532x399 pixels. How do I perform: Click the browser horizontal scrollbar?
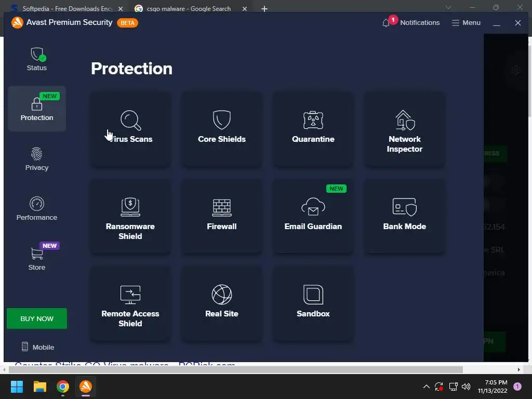pyautogui.click(x=235, y=369)
